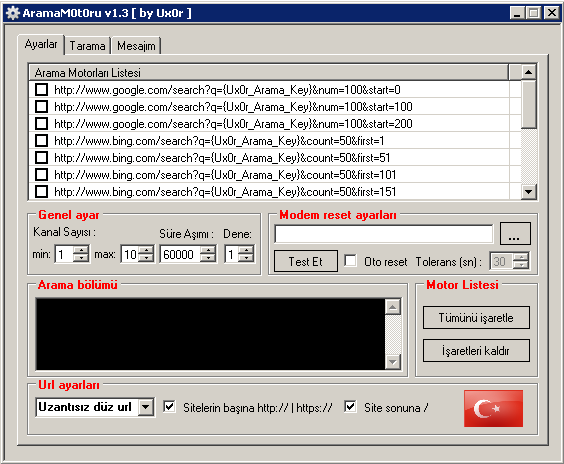Check the google start=200 engine checkbox
Image resolution: width=564 pixels, height=464 pixels.
click(42, 123)
